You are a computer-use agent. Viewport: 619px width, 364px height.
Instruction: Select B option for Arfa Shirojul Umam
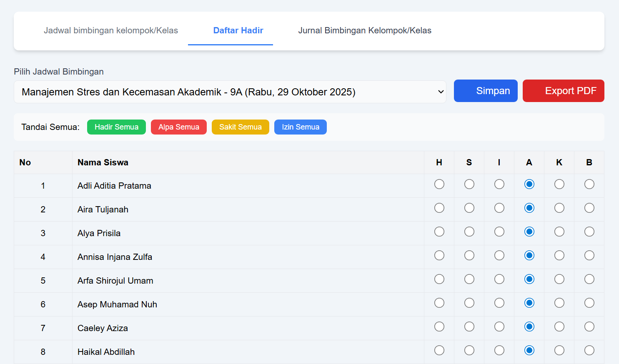[x=589, y=279]
